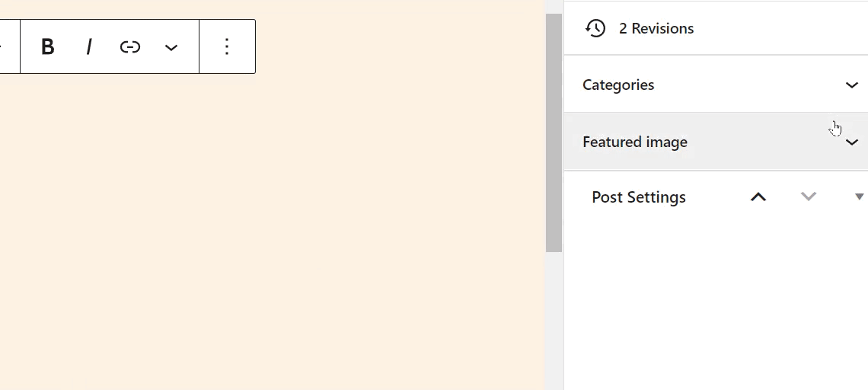Expand Categories using its chevron arrow
The width and height of the screenshot is (868, 390).
click(852, 85)
